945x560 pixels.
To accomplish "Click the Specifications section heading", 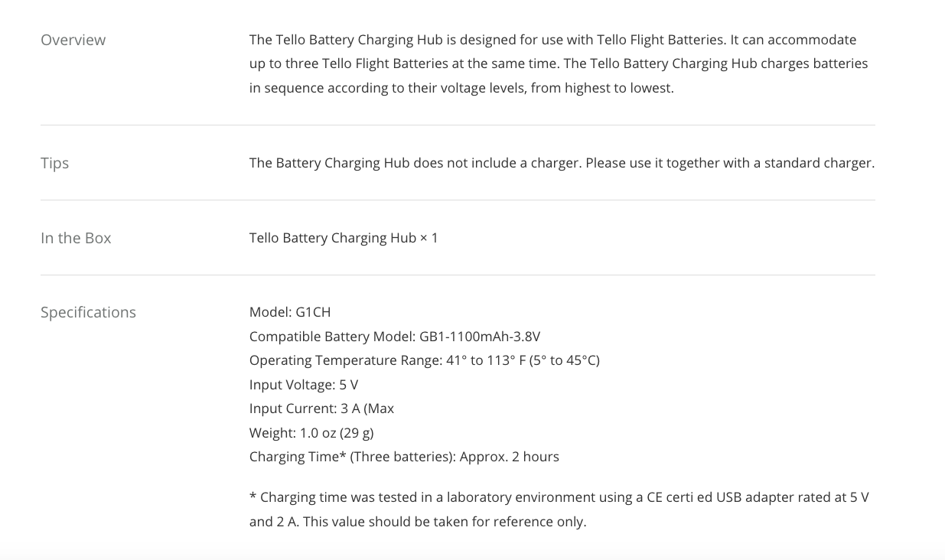I will click(x=88, y=312).
